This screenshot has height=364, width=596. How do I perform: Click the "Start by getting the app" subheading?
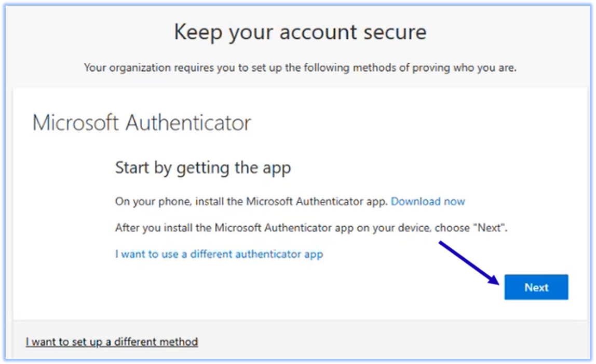202,168
